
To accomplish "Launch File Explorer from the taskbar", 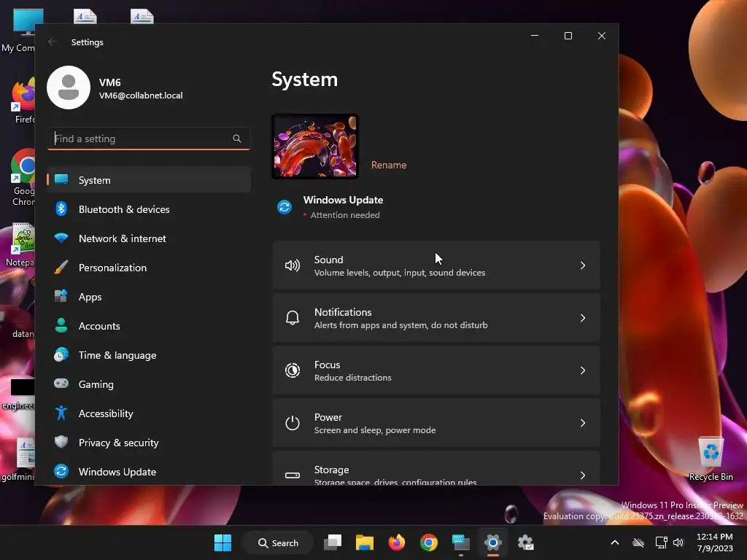I will (365, 542).
